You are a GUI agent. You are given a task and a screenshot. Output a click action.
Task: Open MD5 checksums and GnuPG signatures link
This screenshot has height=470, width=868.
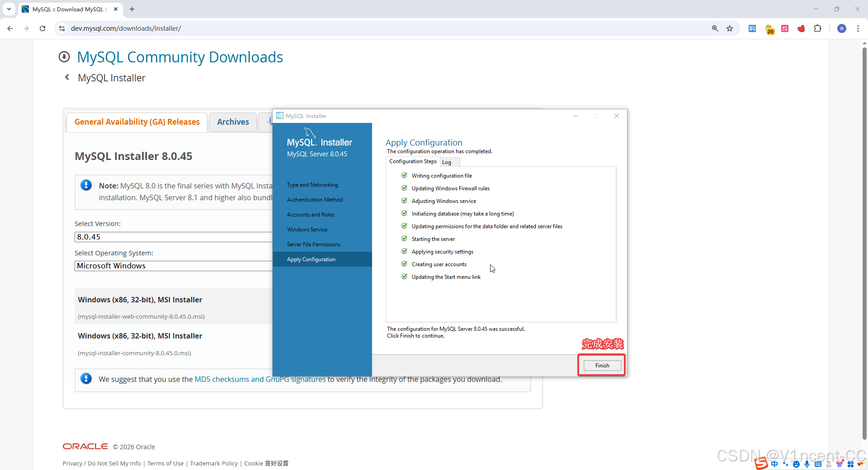(x=260, y=379)
